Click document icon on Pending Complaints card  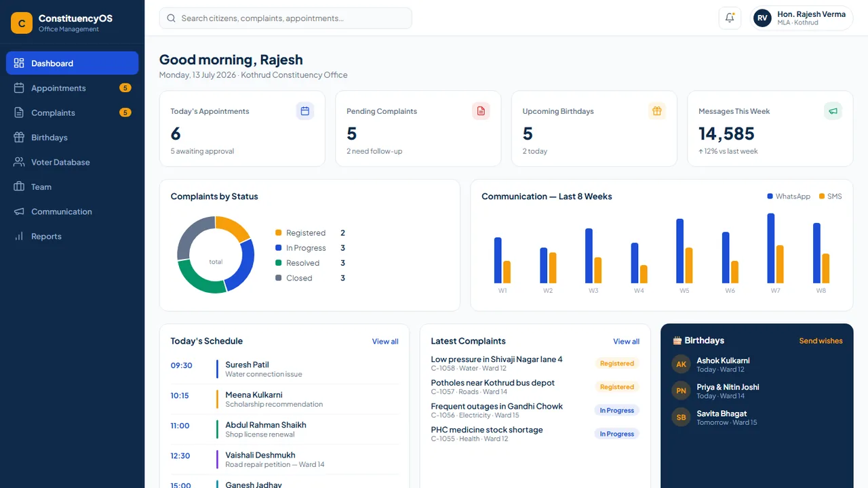click(x=481, y=111)
